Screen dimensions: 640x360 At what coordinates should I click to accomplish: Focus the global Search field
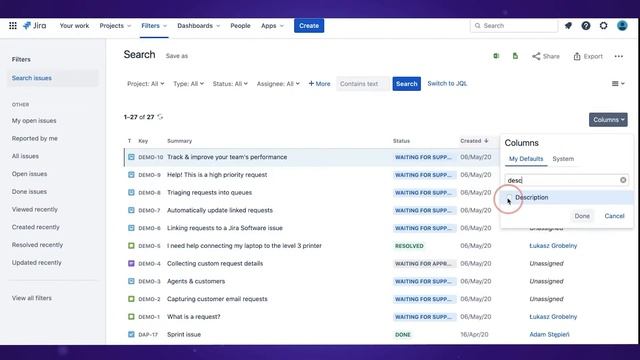(514, 26)
